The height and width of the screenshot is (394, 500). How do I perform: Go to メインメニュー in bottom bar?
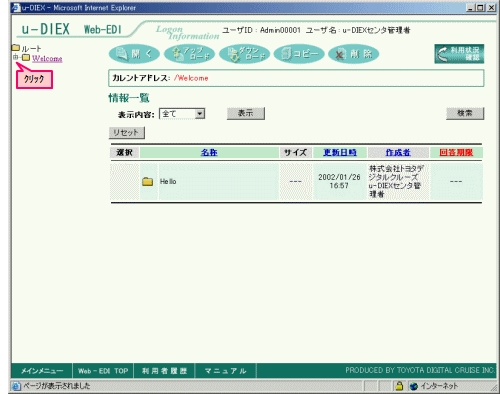(42, 371)
